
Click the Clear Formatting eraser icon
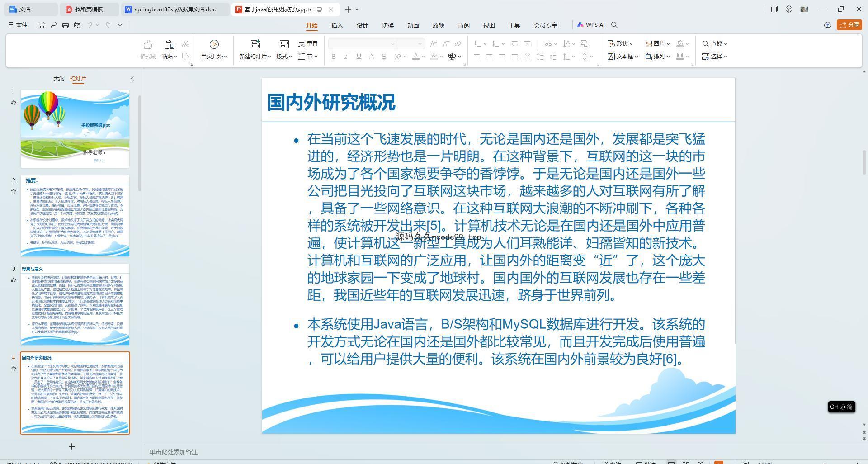pyautogui.click(x=458, y=44)
